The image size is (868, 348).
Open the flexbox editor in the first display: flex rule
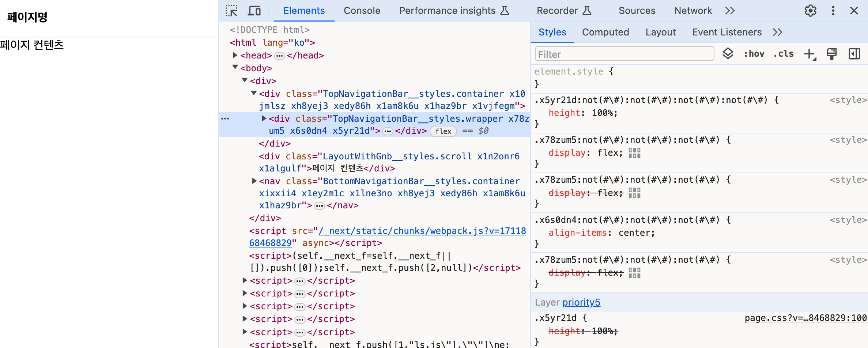634,153
